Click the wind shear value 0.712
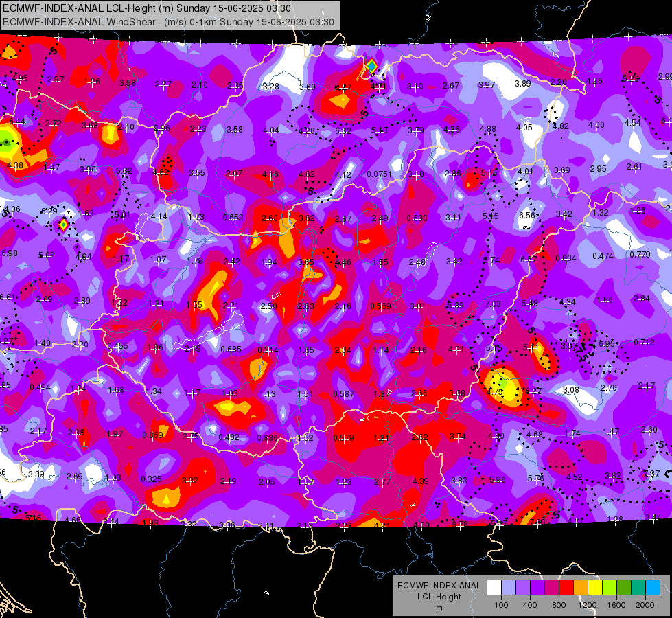The height and width of the screenshot is (618, 672). click(x=644, y=342)
